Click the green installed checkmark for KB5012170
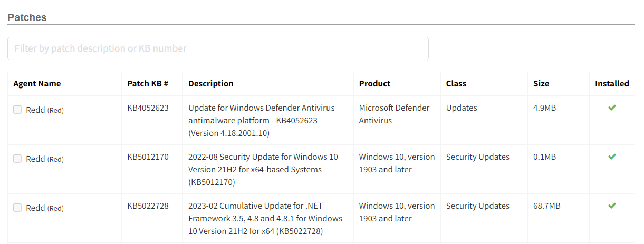 pyautogui.click(x=612, y=157)
